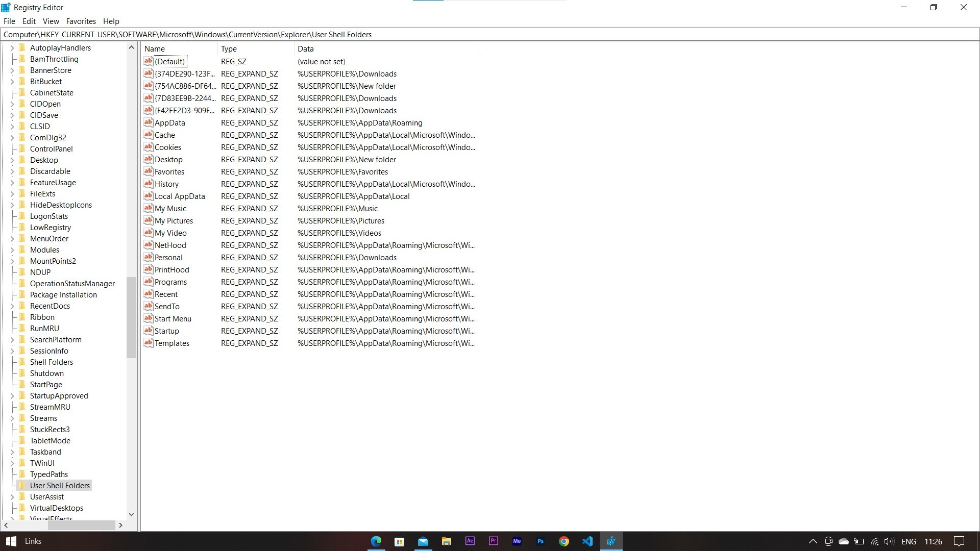Click the folder icon beside RunMRU key
Image resolution: width=980 pixels, height=551 pixels.
[22, 328]
